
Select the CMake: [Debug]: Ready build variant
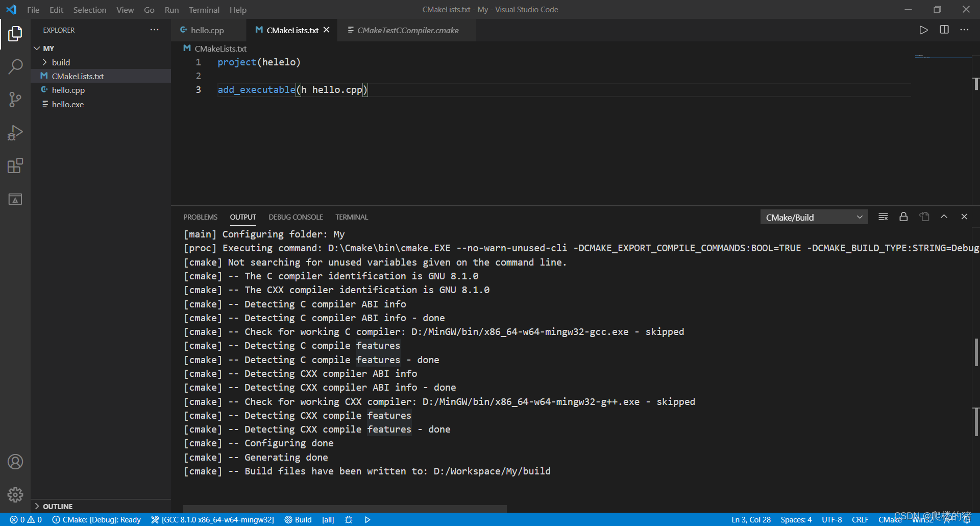[96, 519]
